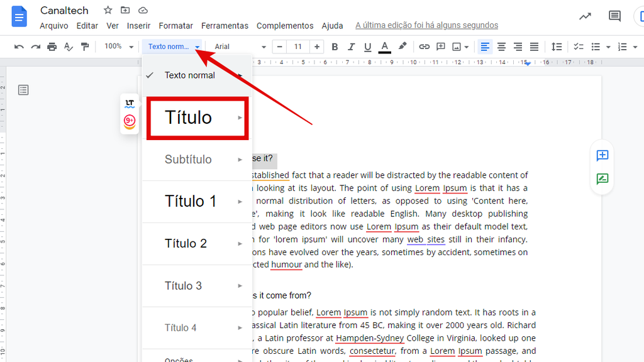Screen dimensions: 644x362
Task: Toggle bold formatting
Action: (335, 47)
